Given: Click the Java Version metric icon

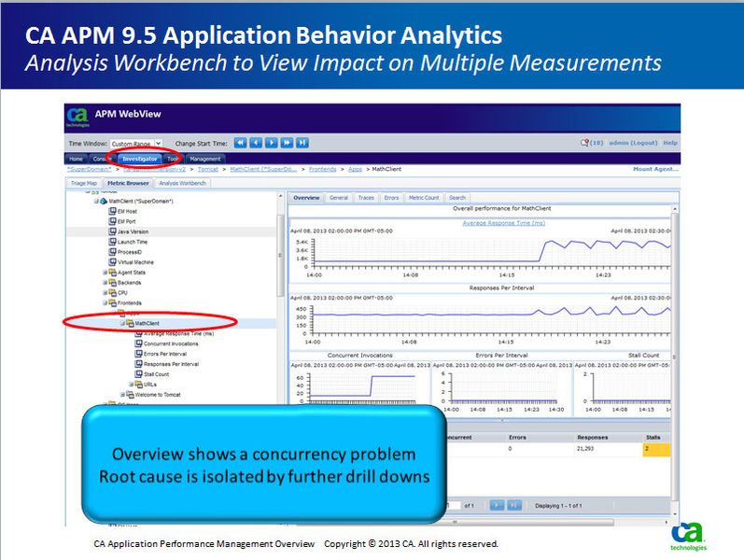Looking at the screenshot, I should (x=112, y=231).
